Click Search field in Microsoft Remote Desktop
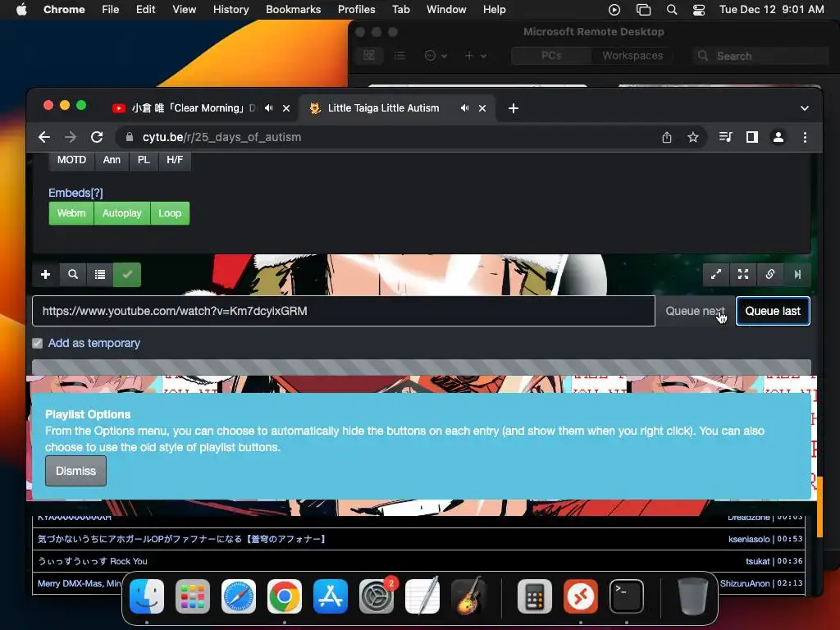Viewport: 840px width, 630px height. coord(761,56)
